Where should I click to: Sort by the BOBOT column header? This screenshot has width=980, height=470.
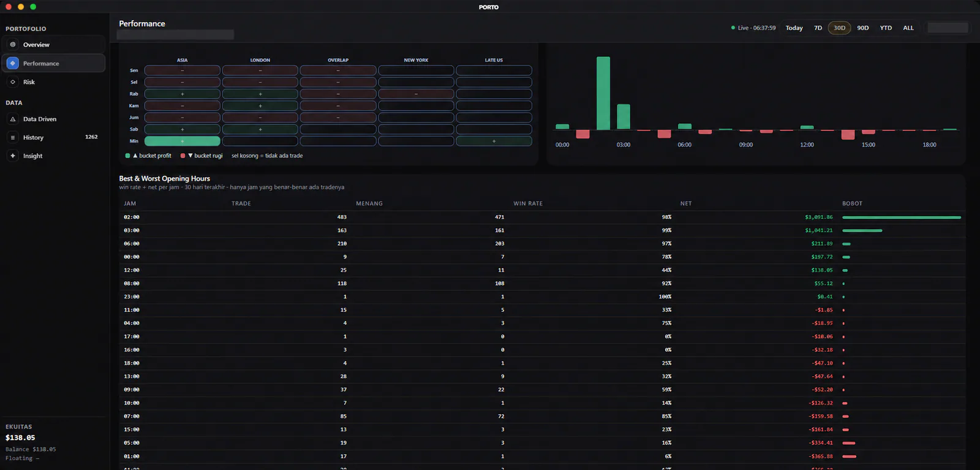(852, 203)
